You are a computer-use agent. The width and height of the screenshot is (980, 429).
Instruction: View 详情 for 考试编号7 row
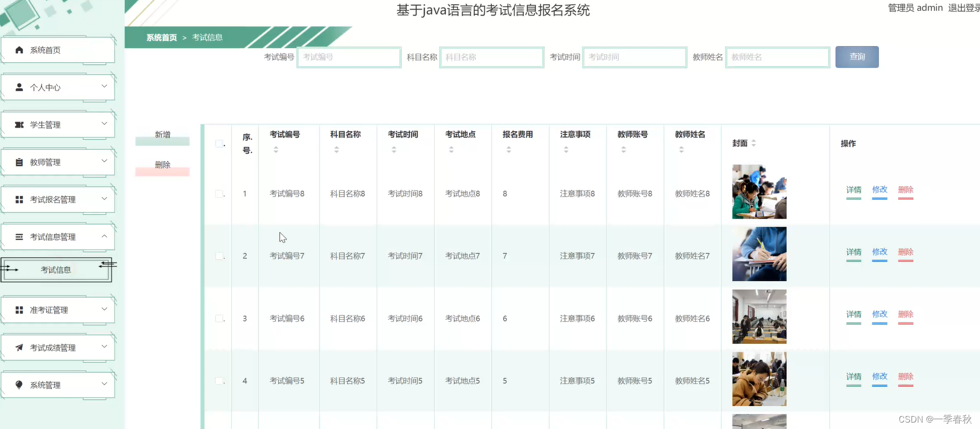[854, 252]
